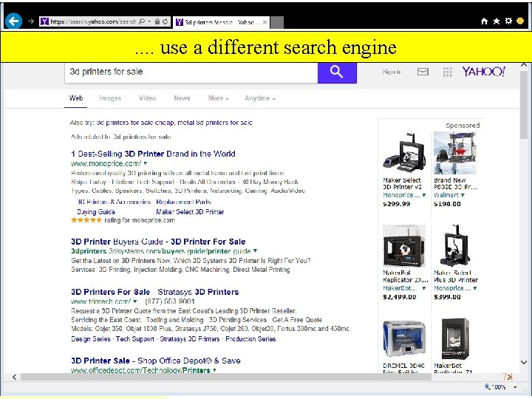The height and width of the screenshot is (399, 532).
Task: Open 3D Printer Buyers Guide result
Action: click(158, 242)
